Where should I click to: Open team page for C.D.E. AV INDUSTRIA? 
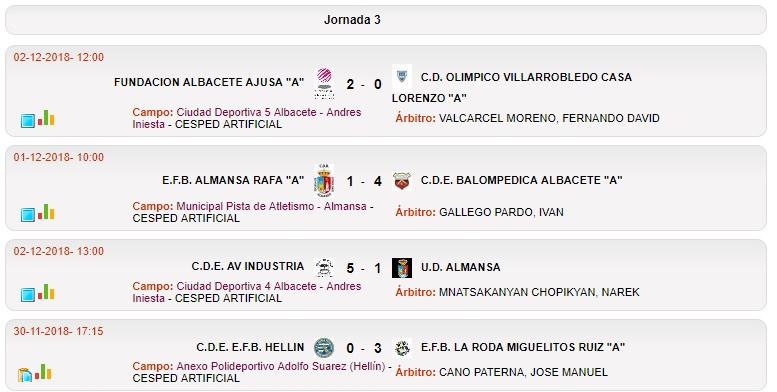coord(248,266)
